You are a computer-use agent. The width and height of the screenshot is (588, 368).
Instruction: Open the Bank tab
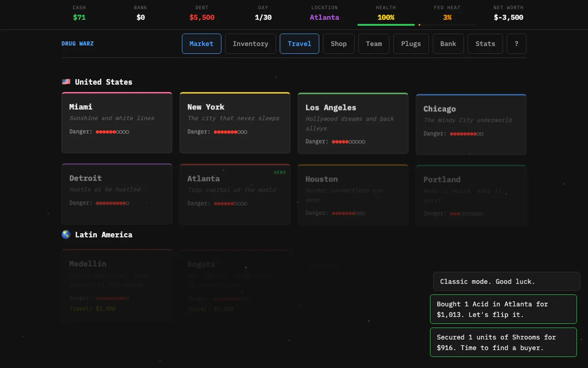[x=448, y=44]
